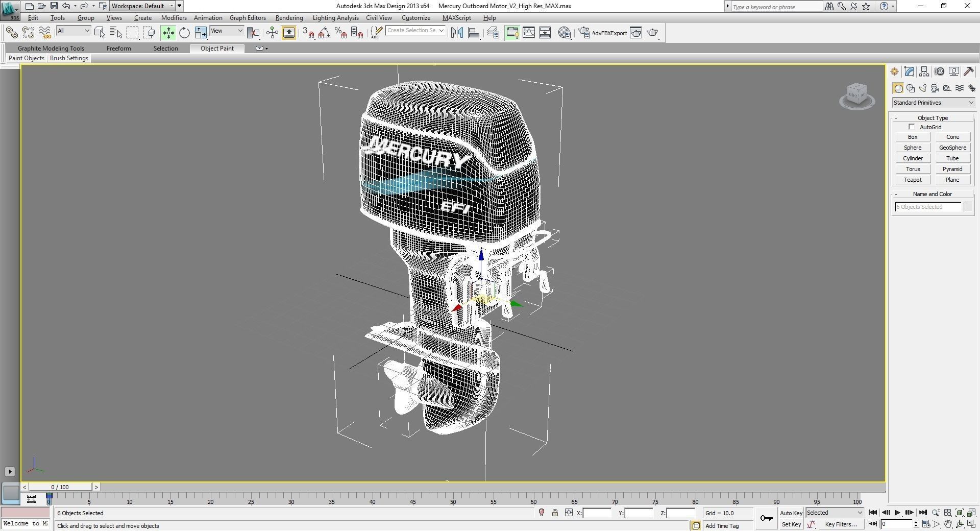Open the Graph Editors menu
980x531 pixels.
248,18
